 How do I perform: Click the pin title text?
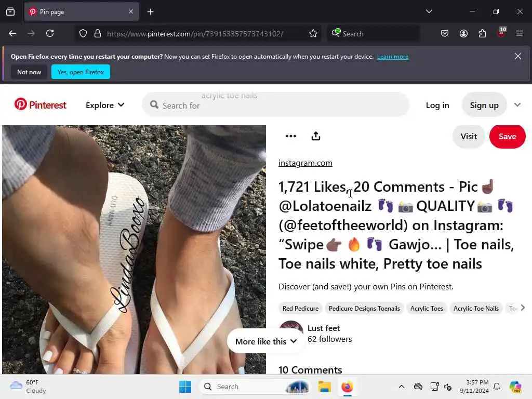pyautogui.click(x=396, y=225)
